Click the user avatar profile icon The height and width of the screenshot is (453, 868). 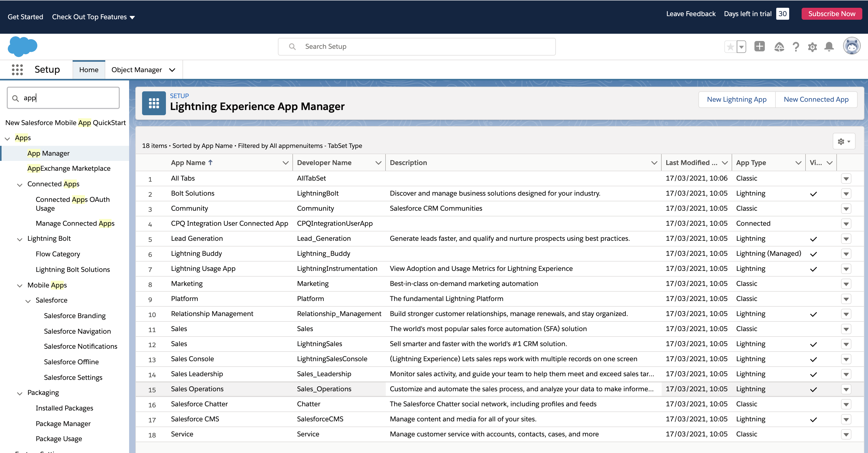(851, 46)
